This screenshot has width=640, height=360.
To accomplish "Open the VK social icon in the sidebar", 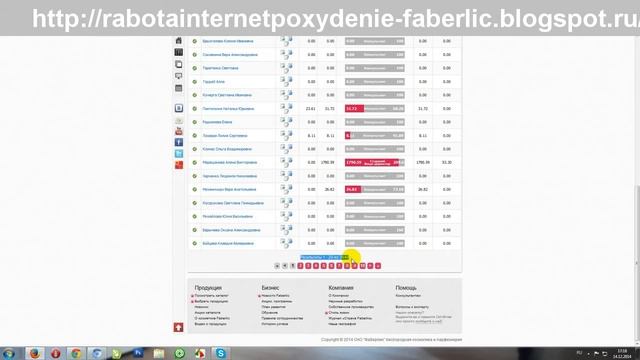I will point(179,108).
